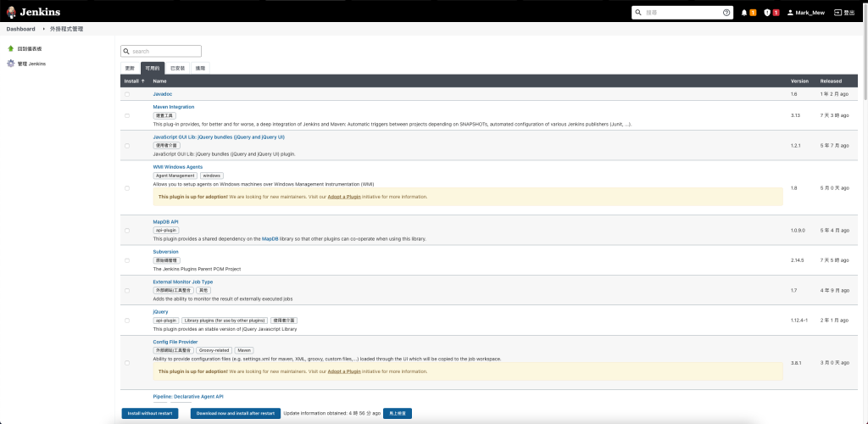Open the security shield warnings icon
The height and width of the screenshot is (424, 868).
[767, 12]
